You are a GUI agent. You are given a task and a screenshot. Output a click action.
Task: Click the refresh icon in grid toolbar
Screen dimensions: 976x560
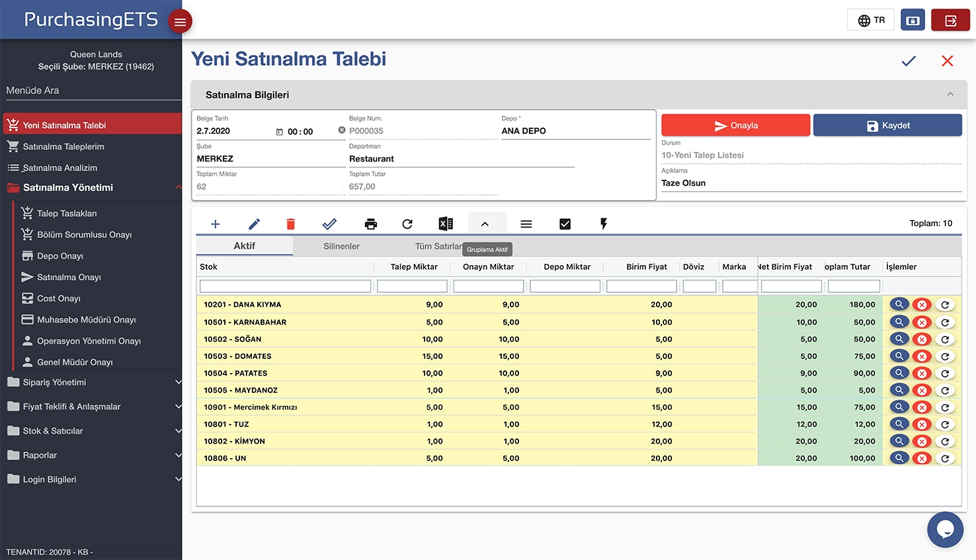point(407,224)
